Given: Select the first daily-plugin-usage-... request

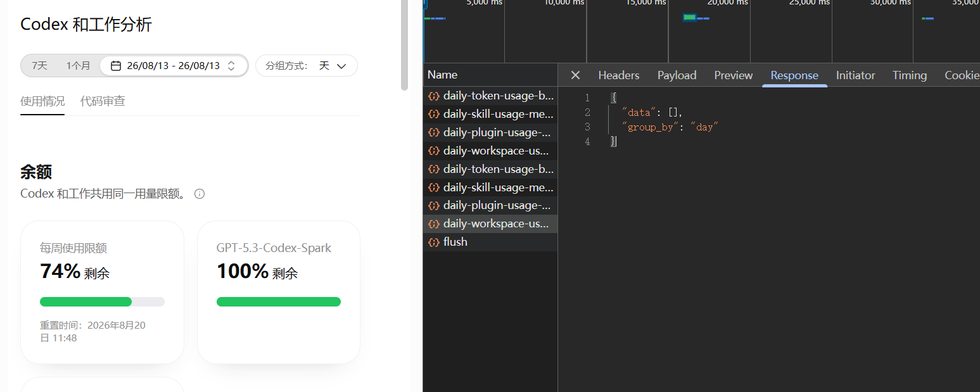Looking at the screenshot, I should [490, 133].
